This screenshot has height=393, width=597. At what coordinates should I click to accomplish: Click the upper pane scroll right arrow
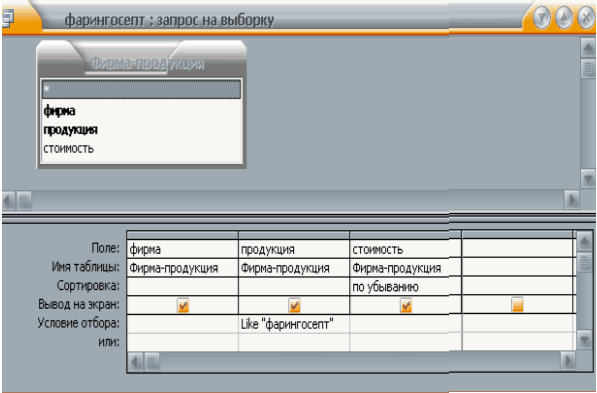click(x=572, y=200)
